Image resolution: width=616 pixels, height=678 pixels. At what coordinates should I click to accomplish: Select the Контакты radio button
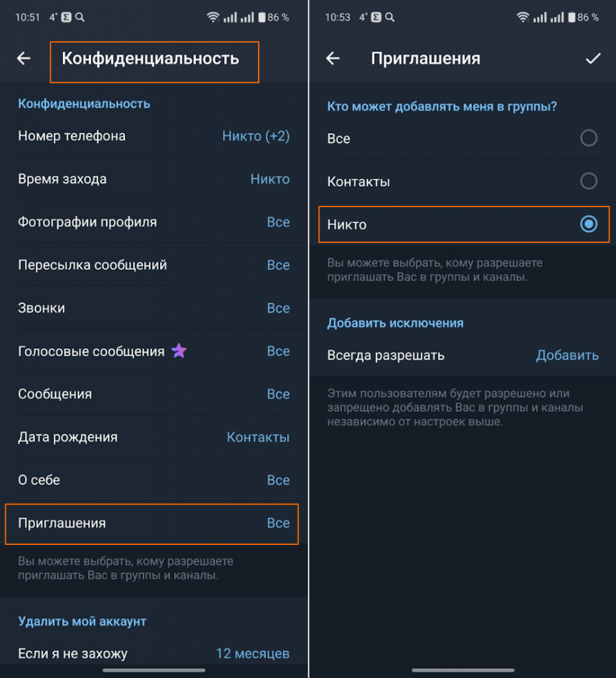[x=588, y=181]
